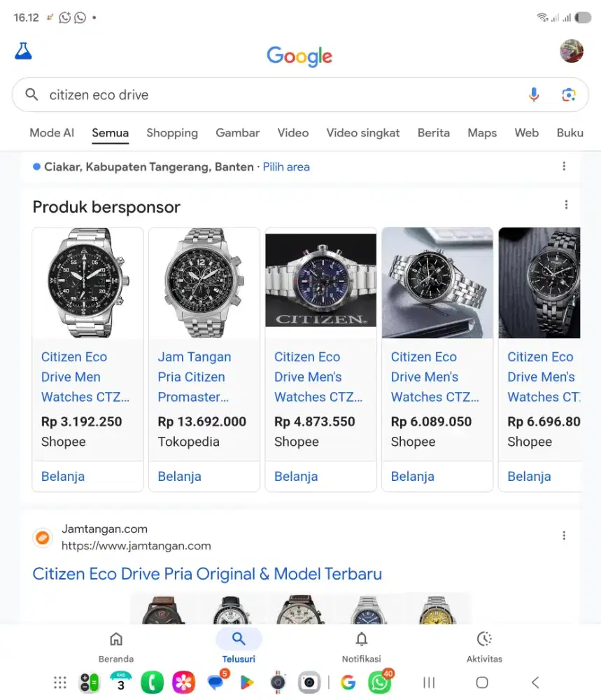
Task: Open the Notifikasi bell tab
Action: tap(361, 645)
